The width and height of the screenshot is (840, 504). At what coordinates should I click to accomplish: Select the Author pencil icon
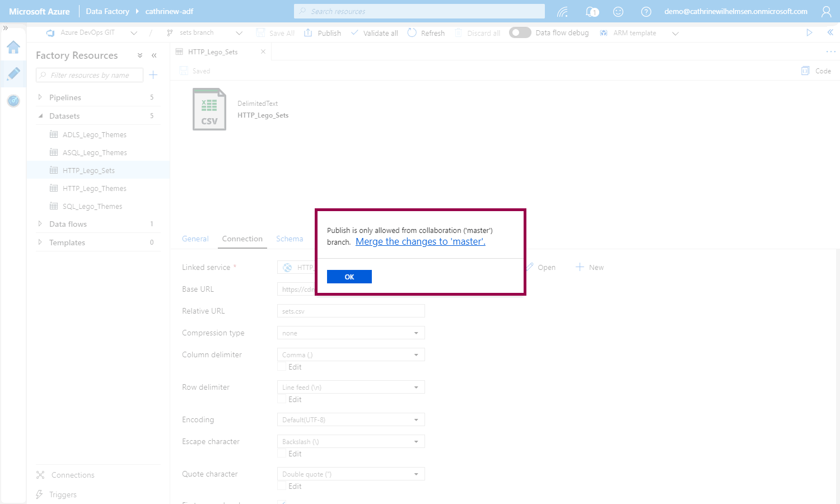click(x=13, y=73)
